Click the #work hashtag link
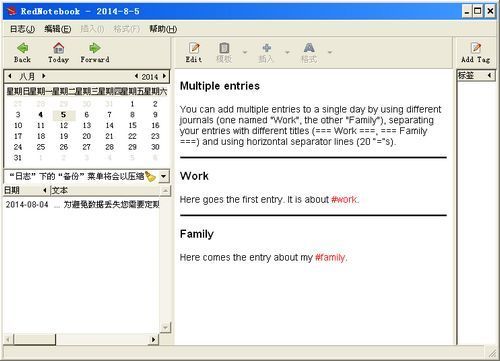 344,200
